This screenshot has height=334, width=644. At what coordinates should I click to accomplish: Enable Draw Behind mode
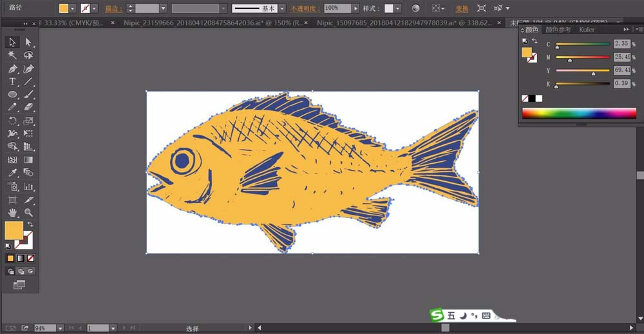point(21,271)
